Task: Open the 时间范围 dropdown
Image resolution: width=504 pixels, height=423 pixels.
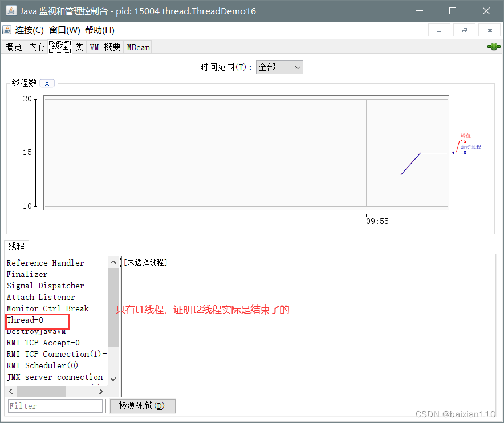Action: [x=279, y=67]
